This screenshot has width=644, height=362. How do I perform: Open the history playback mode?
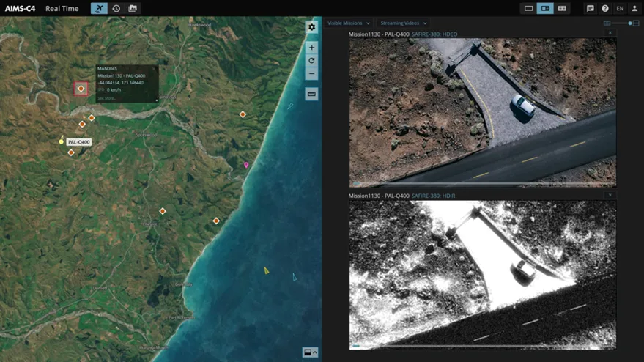pyautogui.click(x=116, y=8)
